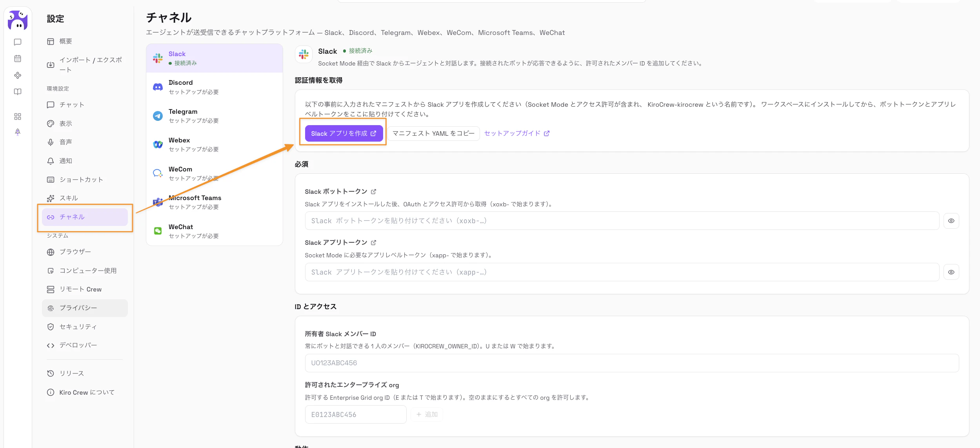Image resolution: width=980 pixels, height=448 pixels.
Task: Click the Webex name in channel list
Action: click(179, 140)
